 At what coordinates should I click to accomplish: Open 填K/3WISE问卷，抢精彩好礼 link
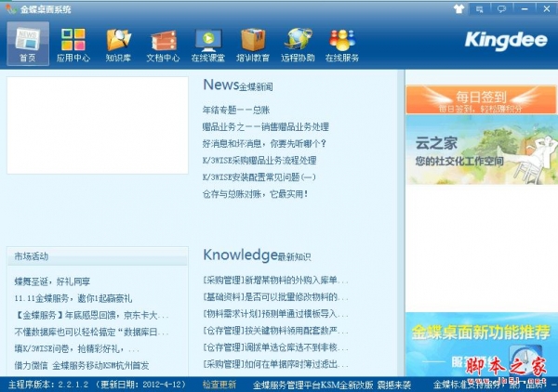(x=77, y=349)
